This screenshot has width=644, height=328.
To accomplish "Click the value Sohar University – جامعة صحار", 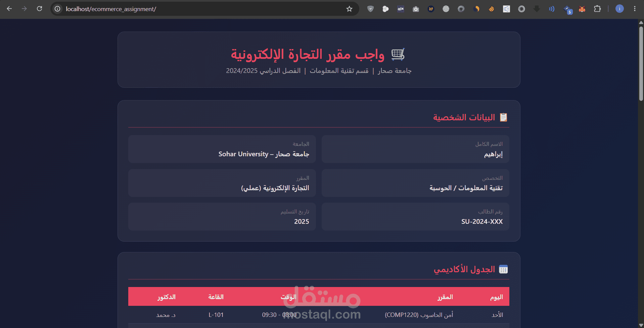I will pos(264,154).
